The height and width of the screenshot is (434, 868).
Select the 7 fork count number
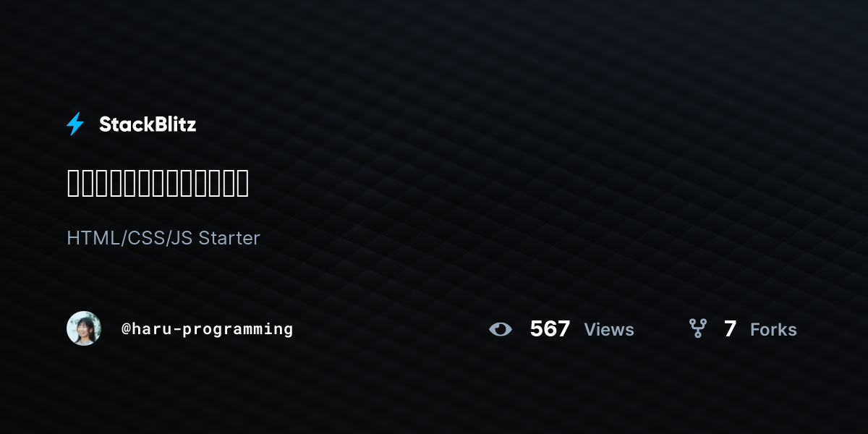(730, 329)
